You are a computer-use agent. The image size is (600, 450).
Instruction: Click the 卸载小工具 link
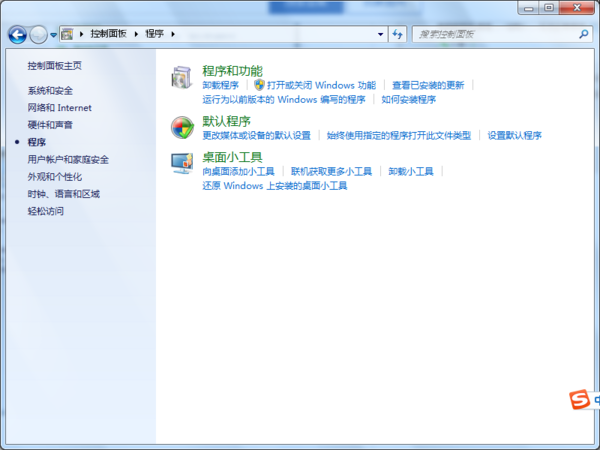coord(411,171)
